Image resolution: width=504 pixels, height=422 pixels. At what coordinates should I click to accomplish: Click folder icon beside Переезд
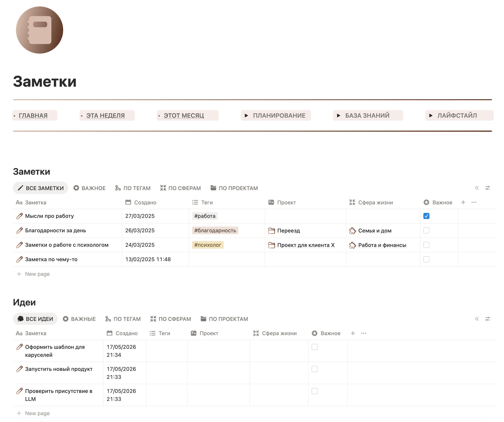(271, 231)
